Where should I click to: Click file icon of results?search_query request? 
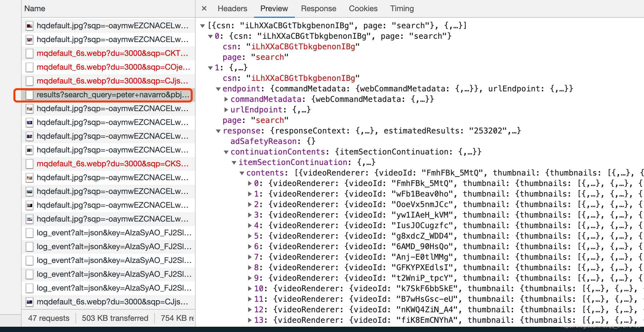click(30, 95)
